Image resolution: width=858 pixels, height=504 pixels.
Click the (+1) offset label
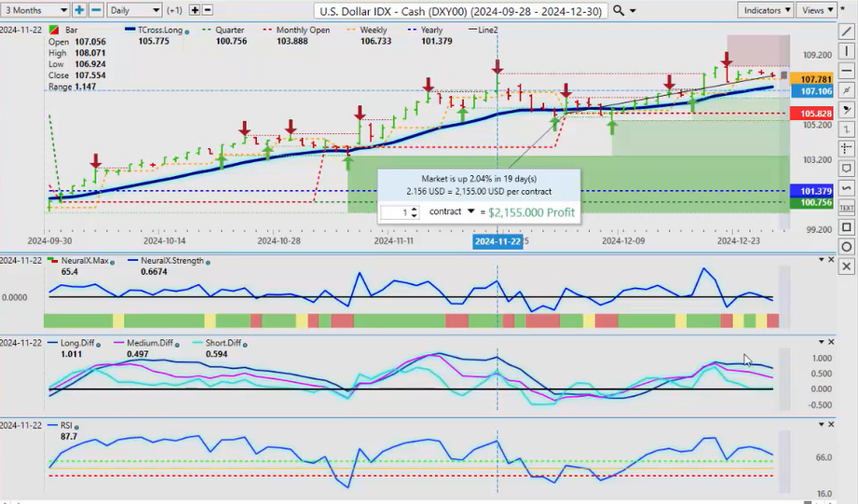[174, 10]
